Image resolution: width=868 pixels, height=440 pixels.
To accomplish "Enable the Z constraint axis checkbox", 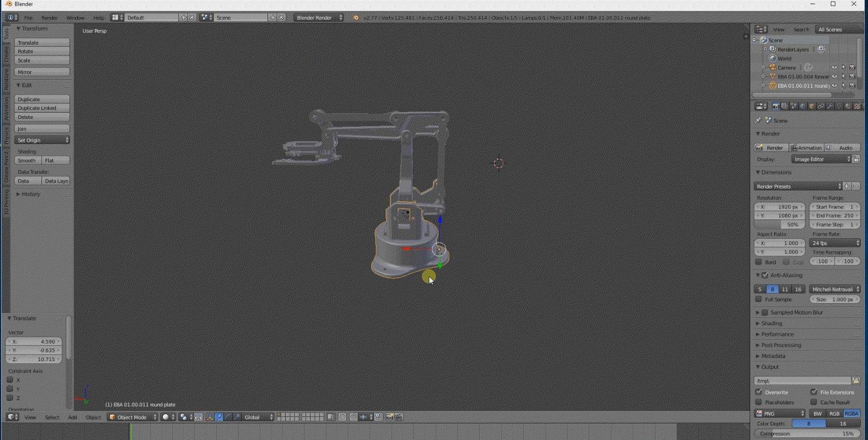I will click(10, 398).
